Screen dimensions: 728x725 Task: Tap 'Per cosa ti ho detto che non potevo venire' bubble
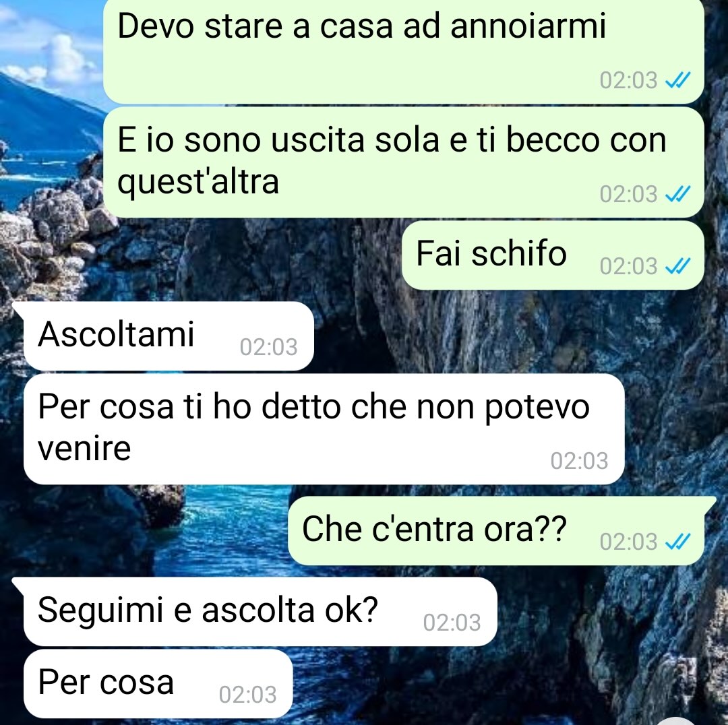pos(324,429)
